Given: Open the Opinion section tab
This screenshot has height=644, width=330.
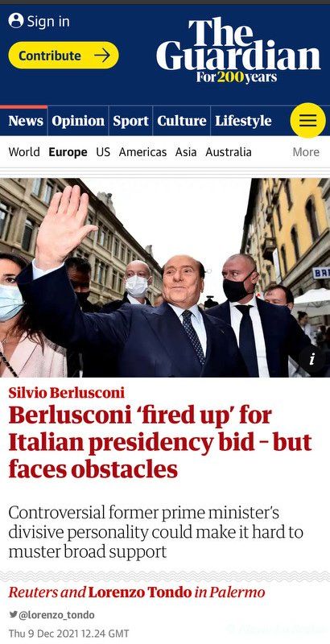Looking at the screenshot, I should click(78, 121).
